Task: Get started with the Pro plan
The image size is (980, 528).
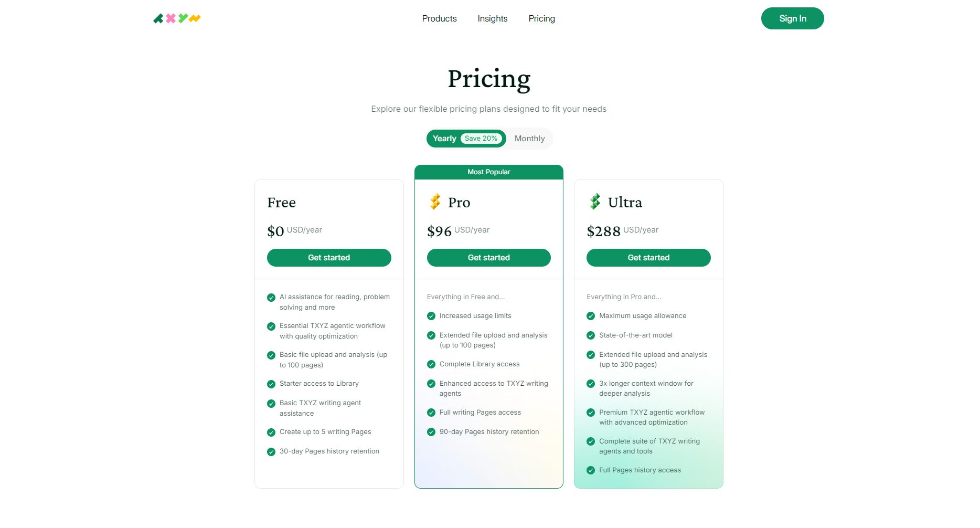Action: coord(488,257)
